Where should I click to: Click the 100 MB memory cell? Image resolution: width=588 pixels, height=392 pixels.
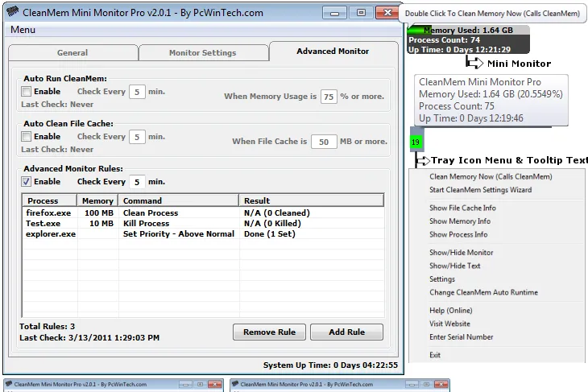(99, 213)
